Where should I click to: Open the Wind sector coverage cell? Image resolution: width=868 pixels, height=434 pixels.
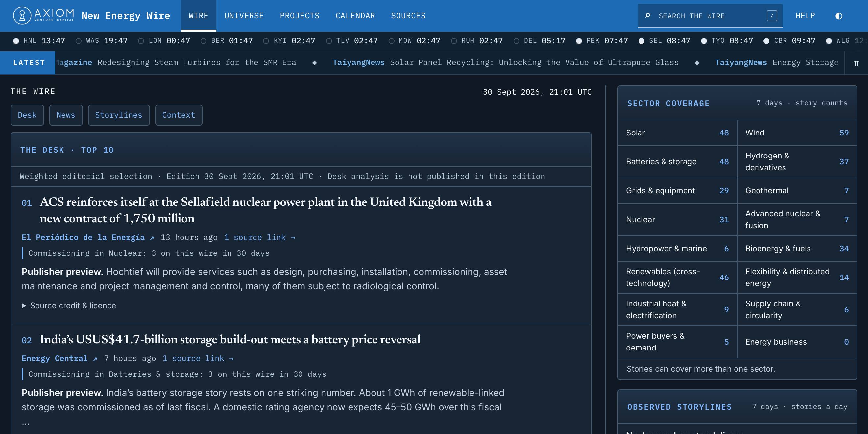(797, 133)
